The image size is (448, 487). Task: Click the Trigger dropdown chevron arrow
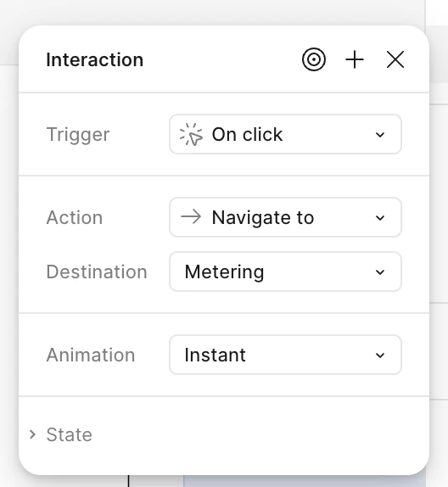point(380,135)
